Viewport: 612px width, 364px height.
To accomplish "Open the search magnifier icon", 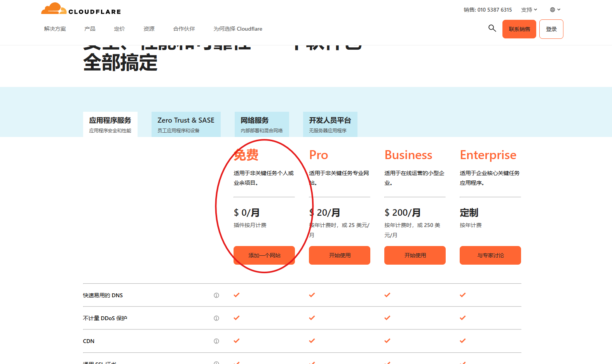I will tap(492, 28).
